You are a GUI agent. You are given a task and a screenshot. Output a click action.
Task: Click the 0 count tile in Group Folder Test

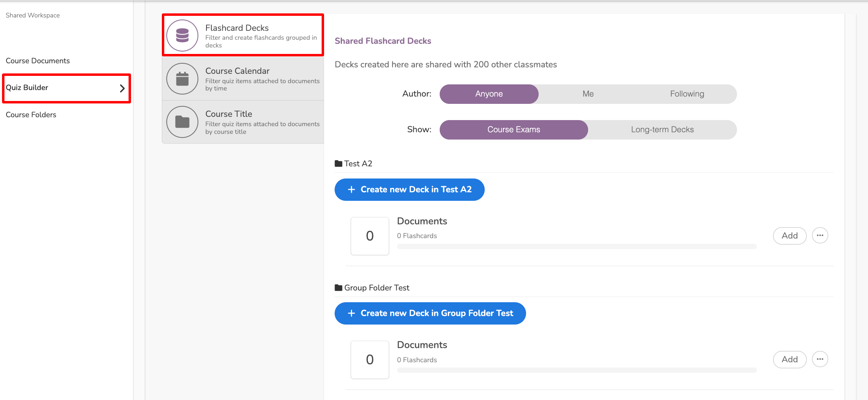click(x=370, y=360)
